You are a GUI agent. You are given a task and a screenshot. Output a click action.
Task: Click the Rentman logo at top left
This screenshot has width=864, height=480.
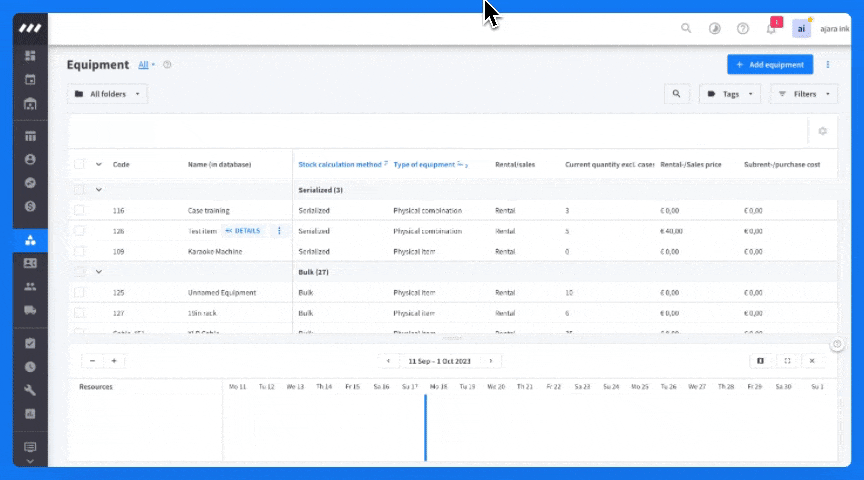(30, 28)
